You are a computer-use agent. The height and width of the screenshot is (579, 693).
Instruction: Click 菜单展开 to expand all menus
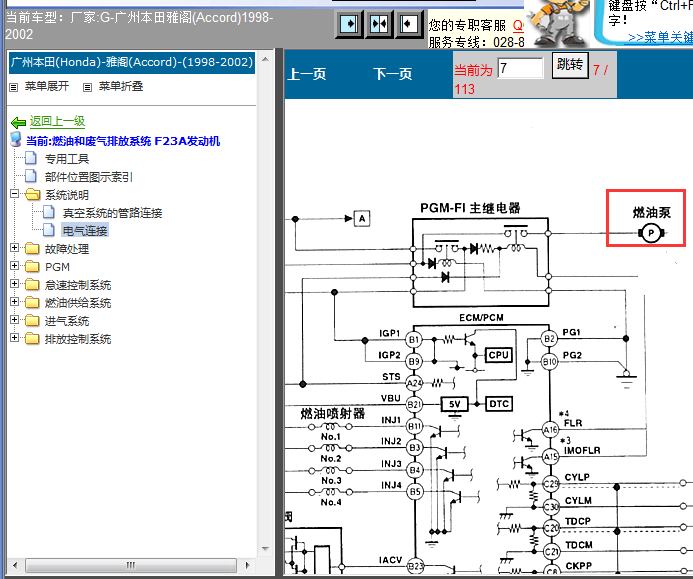[47, 86]
